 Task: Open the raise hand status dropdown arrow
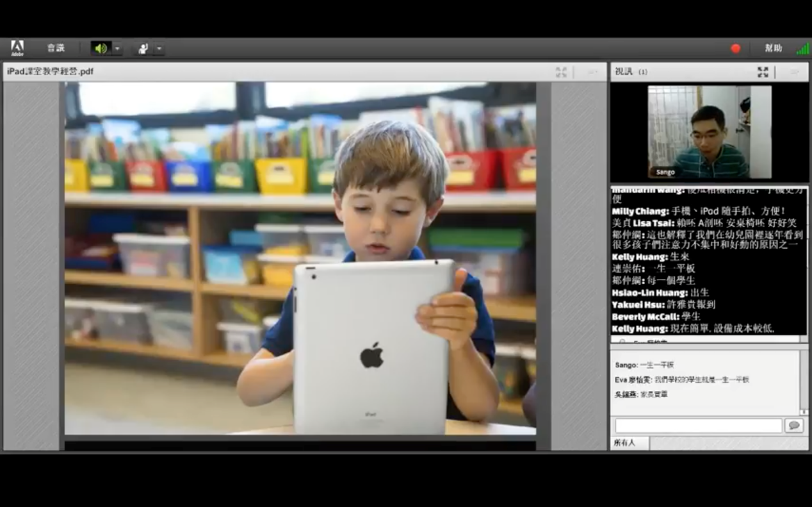[x=159, y=48]
